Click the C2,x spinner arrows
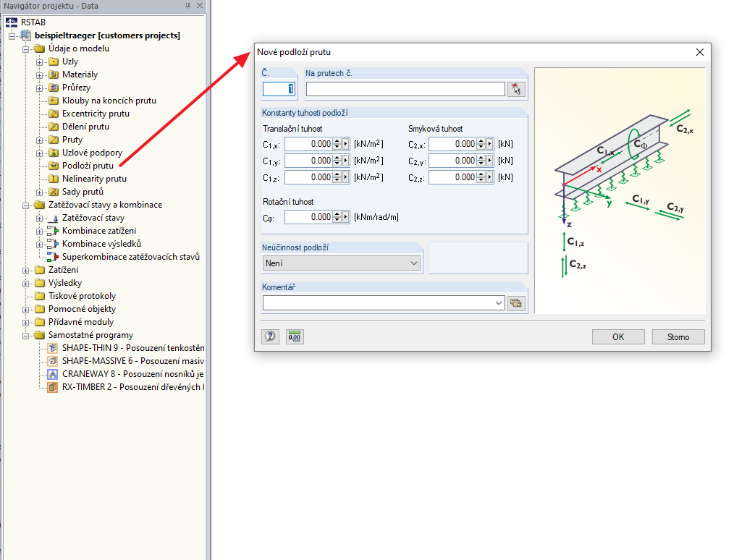Image resolution: width=747 pixels, height=560 pixels. click(x=481, y=144)
